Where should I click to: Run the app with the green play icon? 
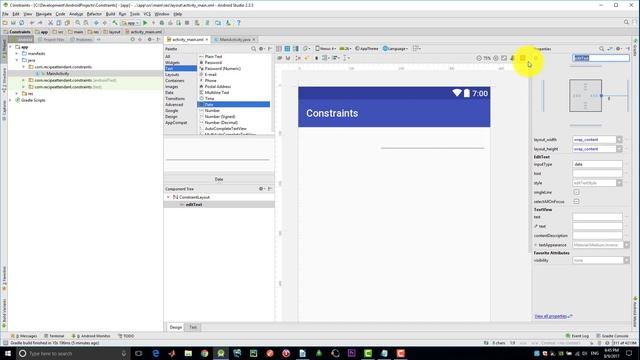point(145,23)
